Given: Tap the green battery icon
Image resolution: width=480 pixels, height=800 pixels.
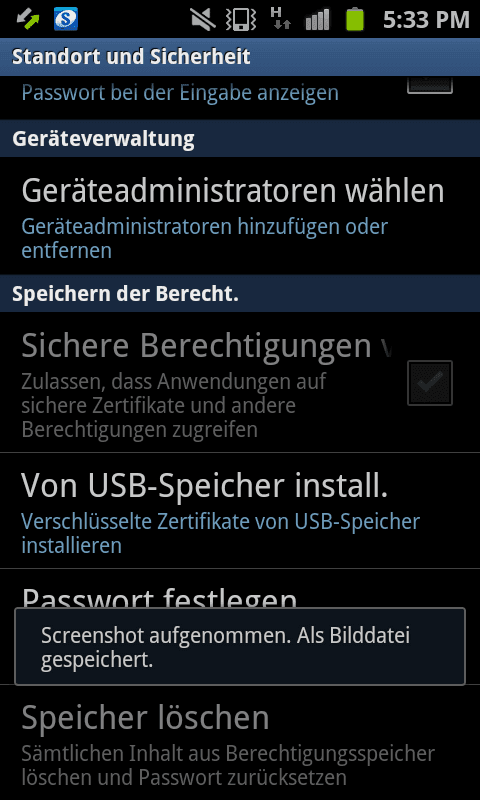Looking at the screenshot, I should 355,19.
